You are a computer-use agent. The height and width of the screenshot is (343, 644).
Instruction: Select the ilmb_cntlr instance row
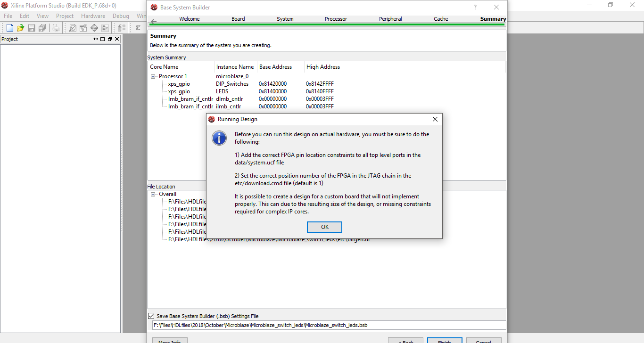(x=228, y=106)
